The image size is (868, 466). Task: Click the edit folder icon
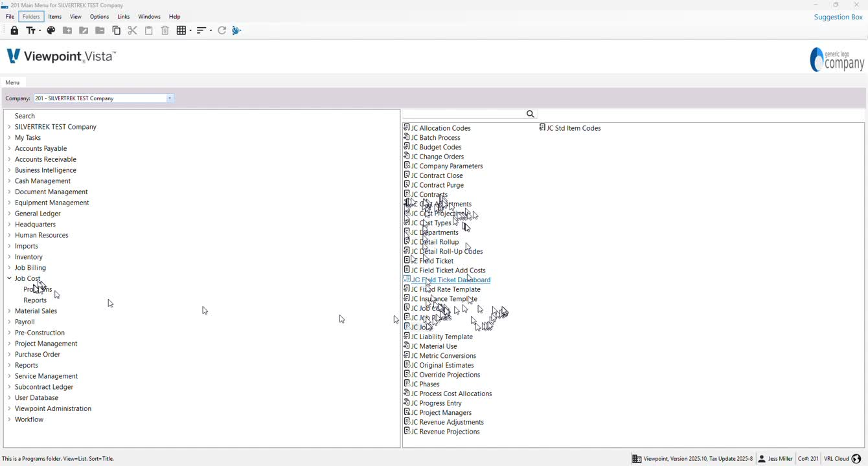pos(84,30)
